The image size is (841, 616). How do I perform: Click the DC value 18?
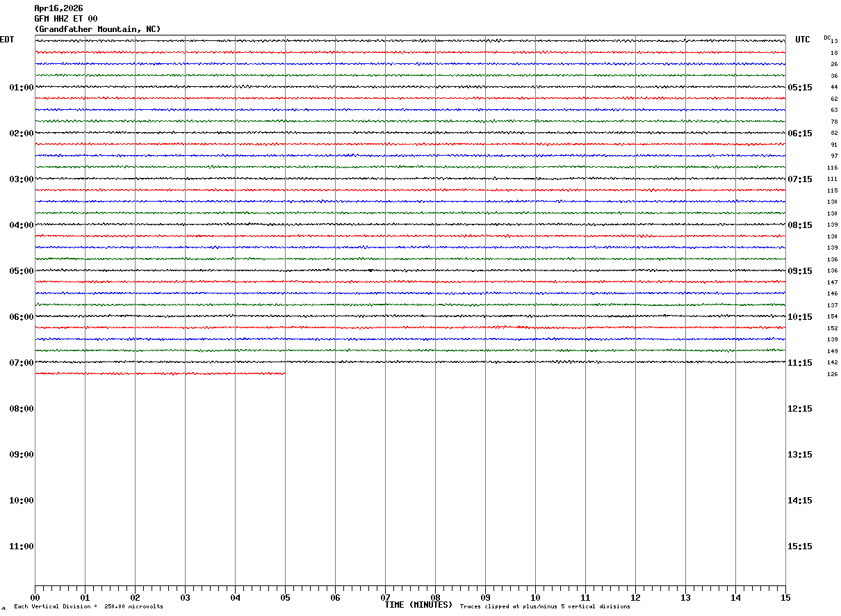pyautogui.click(x=834, y=53)
